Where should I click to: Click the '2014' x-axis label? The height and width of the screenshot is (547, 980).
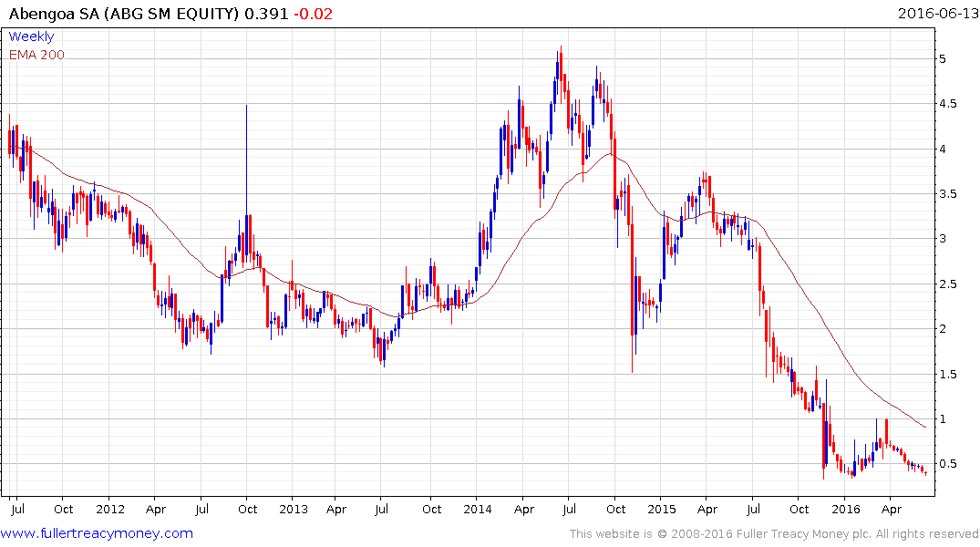pos(478,509)
